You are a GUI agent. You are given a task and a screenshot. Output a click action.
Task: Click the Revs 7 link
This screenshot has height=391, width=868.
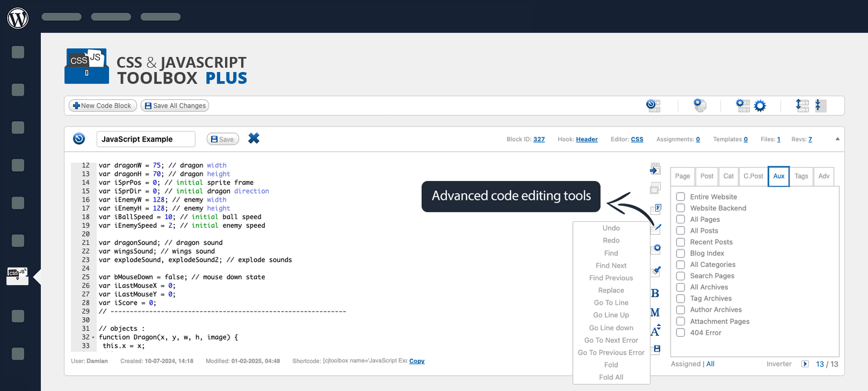coord(810,139)
